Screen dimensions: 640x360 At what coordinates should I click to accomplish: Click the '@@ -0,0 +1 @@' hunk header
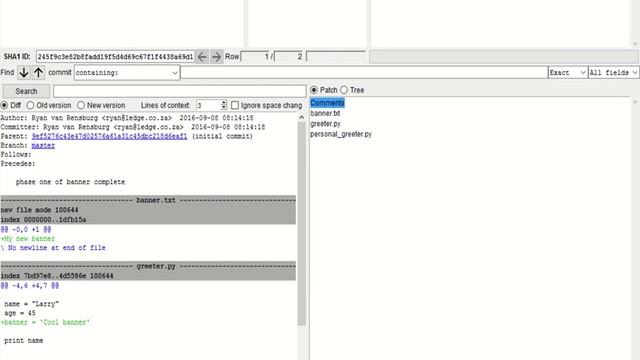[x=26, y=229]
